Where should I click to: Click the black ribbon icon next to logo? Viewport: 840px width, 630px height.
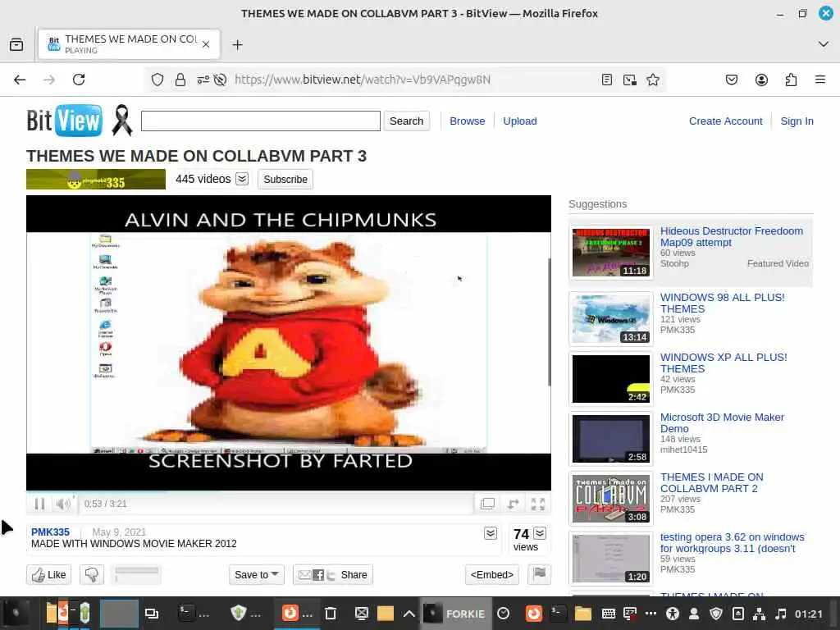click(121, 120)
